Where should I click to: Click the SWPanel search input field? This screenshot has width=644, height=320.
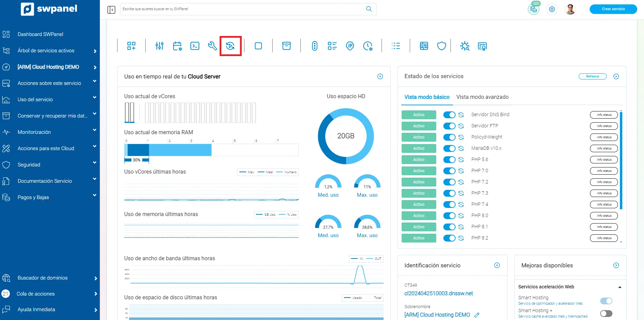coord(243,9)
